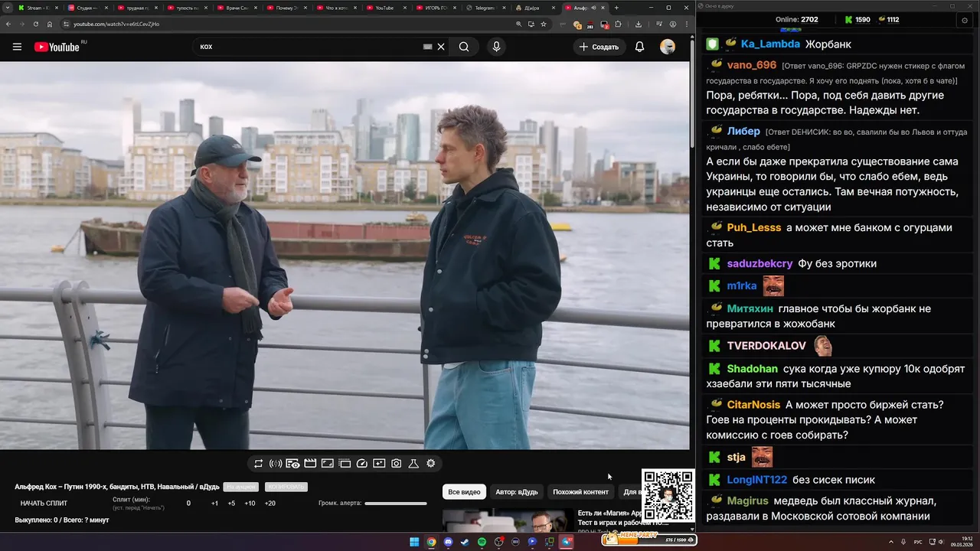
Task: Go back with the browser back arrow
Action: click(x=8, y=24)
